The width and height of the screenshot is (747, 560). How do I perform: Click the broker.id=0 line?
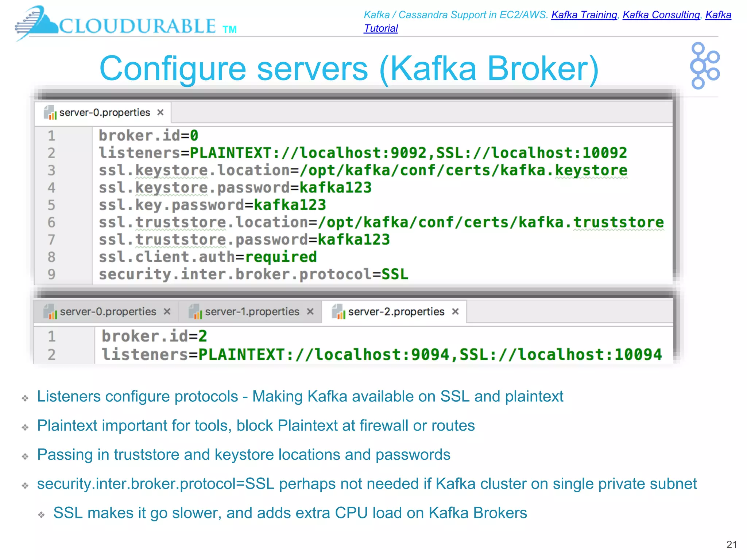click(x=148, y=136)
